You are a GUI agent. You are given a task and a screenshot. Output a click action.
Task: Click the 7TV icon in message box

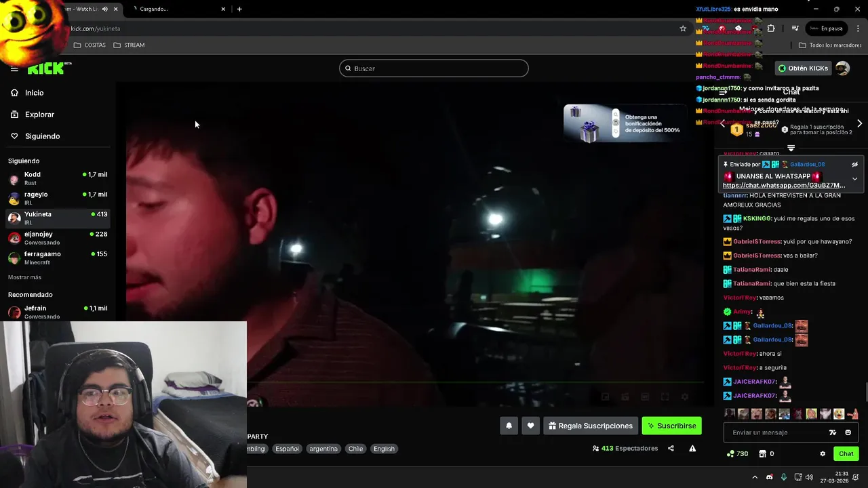(x=833, y=432)
